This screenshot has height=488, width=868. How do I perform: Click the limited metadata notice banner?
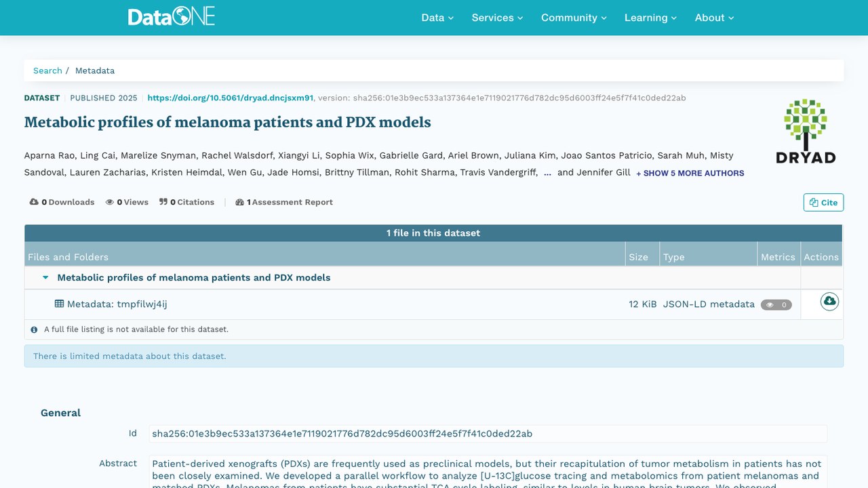click(434, 356)
